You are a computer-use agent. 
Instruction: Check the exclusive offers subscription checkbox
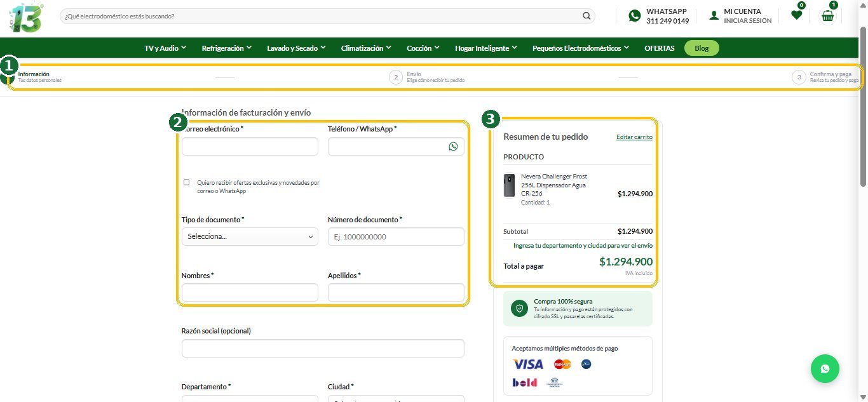click(186, 182)
